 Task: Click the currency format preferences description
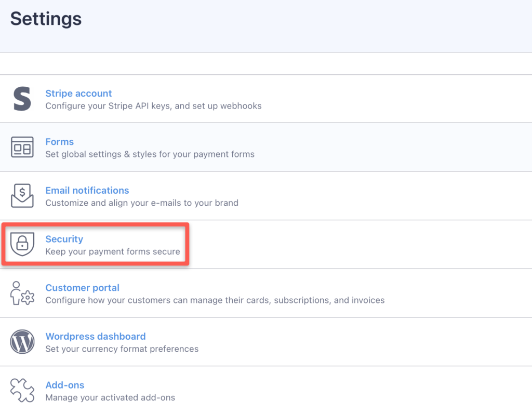point(122,349)
